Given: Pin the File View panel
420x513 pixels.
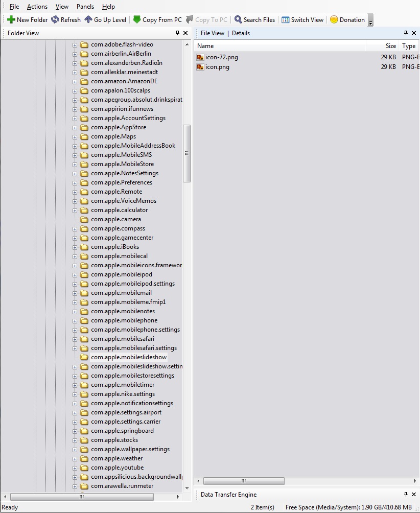Looking at the screenshot, I should [406, 33].
